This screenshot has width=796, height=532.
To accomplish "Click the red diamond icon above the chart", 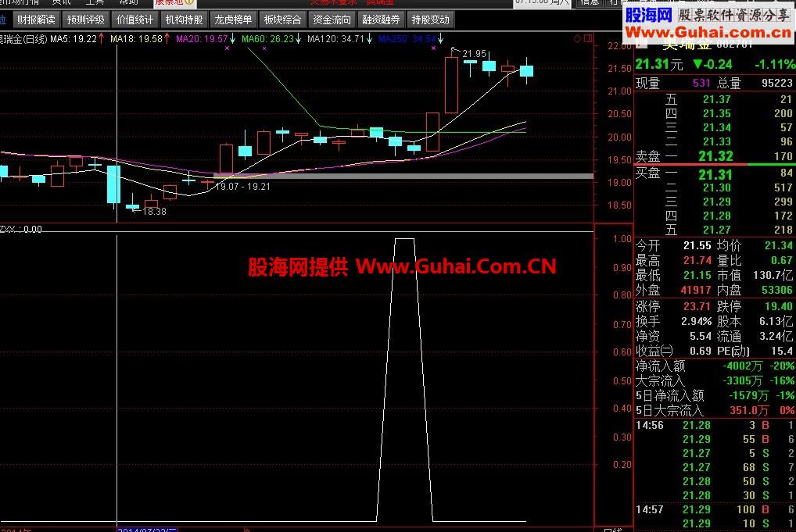I will (577, 38).
